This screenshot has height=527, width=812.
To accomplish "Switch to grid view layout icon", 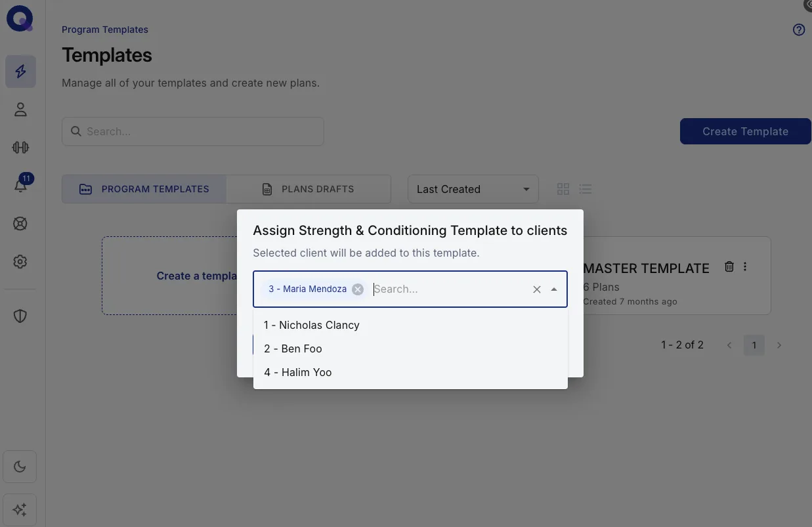I will click(x=563, y=189).
